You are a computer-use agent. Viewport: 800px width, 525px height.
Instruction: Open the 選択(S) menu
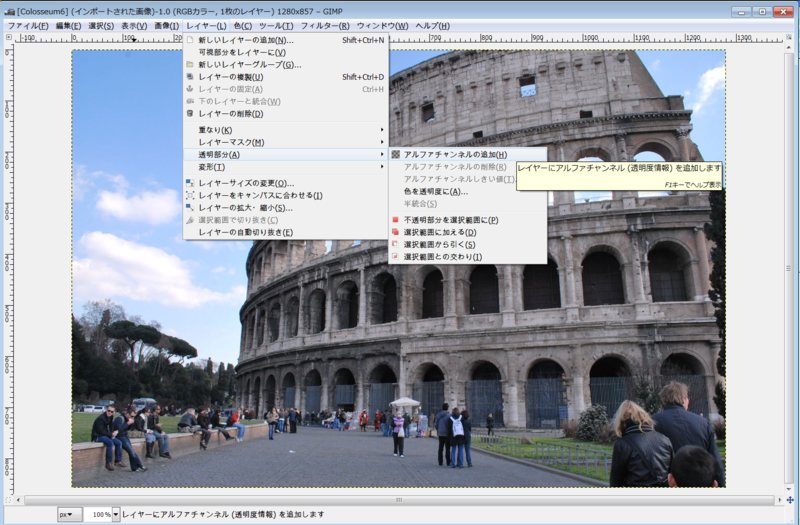[x=101, y=26]
